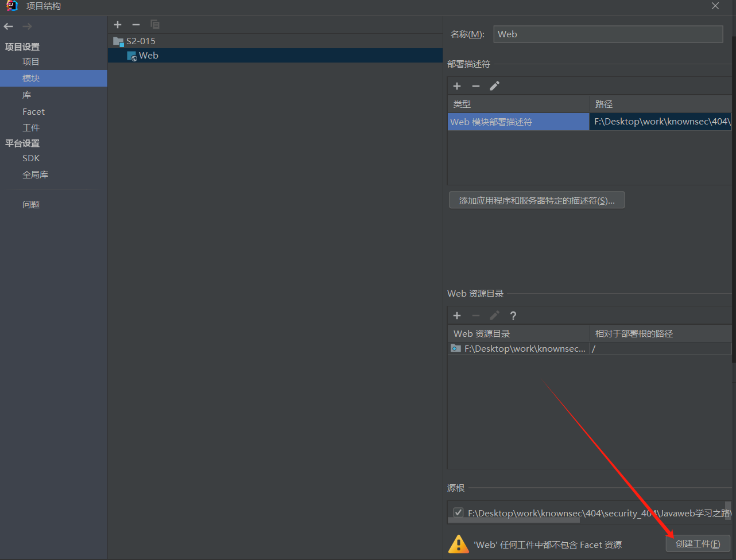
Task: Click the S2-015 module folder icon
Action: (x=118, y=41)
